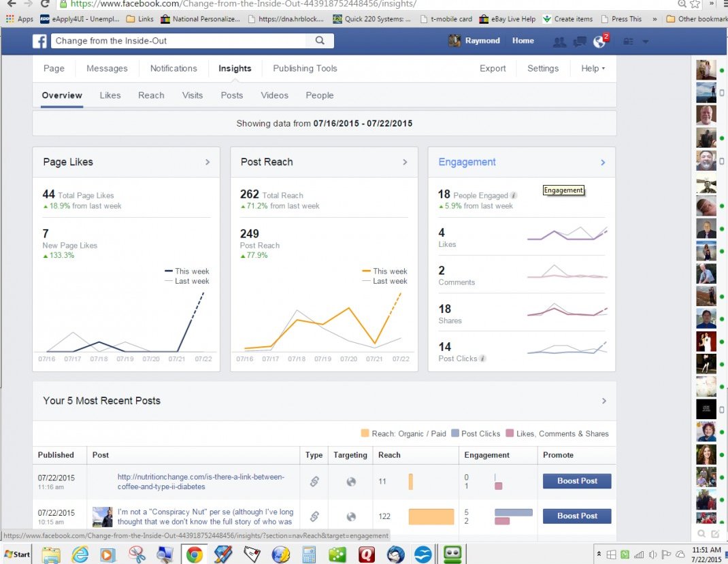This screenshot has width=728, height=564.
Task: Expand the Post Reach card chevron
Action: pyautogui.click(x=405, y=162)
